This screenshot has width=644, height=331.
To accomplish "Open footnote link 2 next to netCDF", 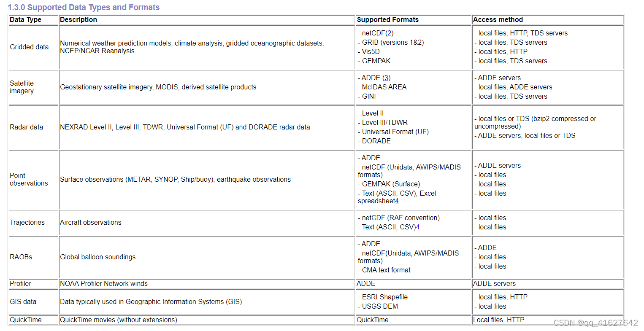I will tap(389, 33).
